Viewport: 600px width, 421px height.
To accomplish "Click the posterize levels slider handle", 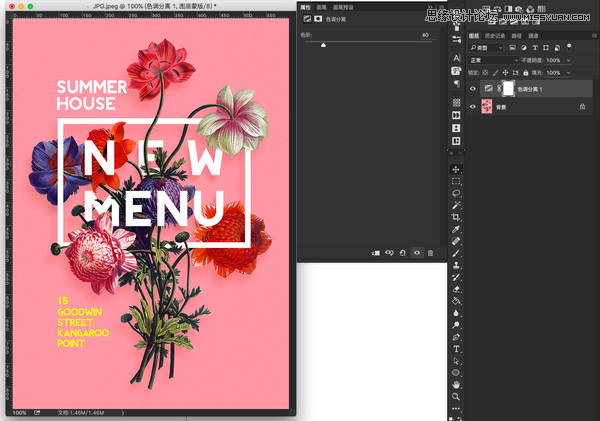I will (x=323, y=45).
